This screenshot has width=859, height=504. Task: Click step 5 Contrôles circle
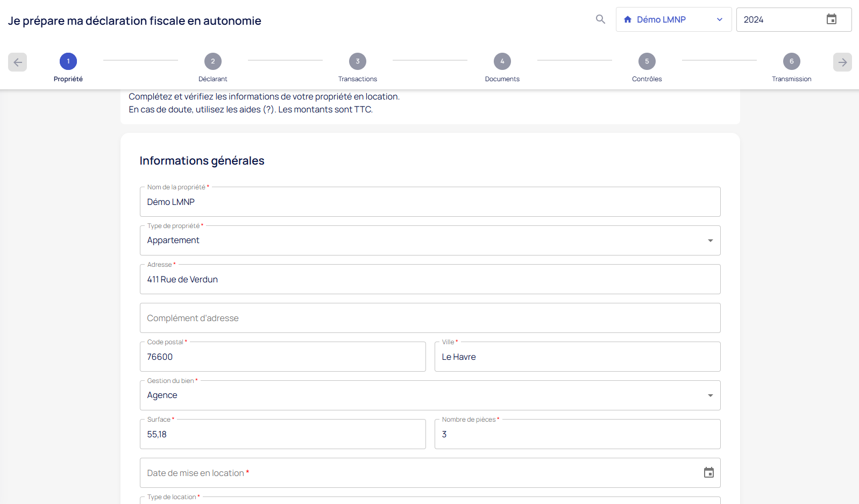point(647,61)
